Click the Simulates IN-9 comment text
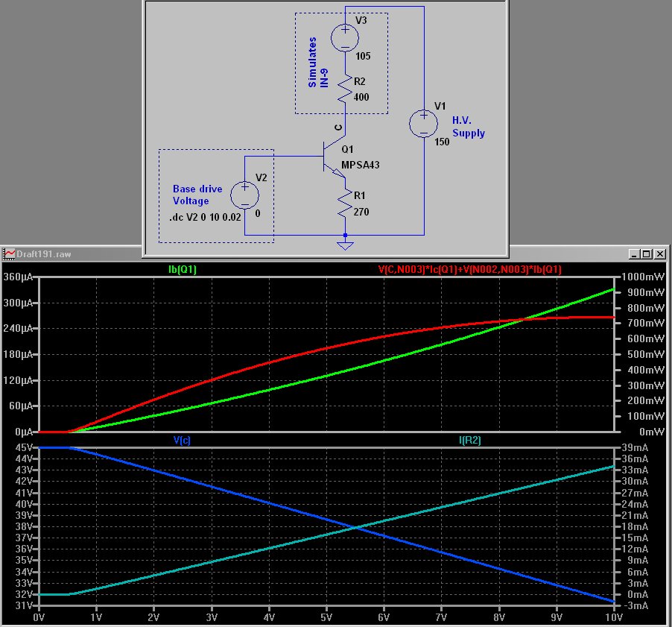 [x=317, y=63]
